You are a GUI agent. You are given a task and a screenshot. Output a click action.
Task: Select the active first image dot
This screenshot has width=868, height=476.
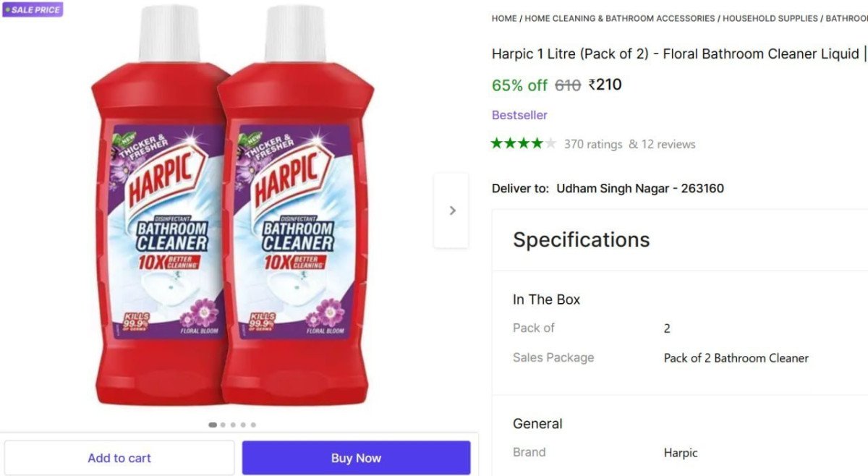[213, 425]
